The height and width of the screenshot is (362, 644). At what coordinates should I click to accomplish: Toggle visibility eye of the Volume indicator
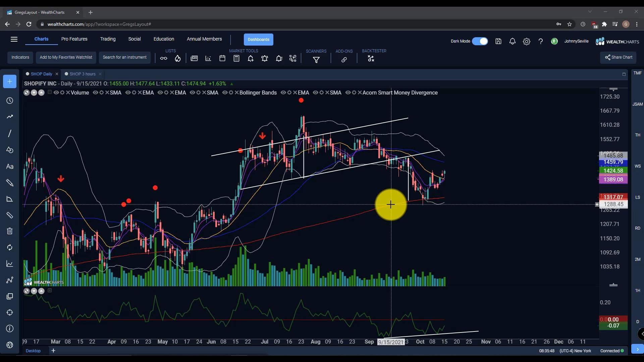pos(56,93)
